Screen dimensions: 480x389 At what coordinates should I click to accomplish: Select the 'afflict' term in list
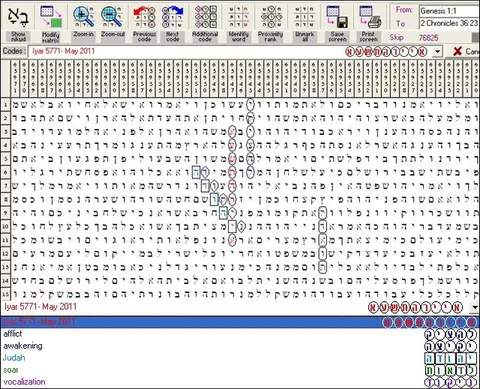click(x=13, y=334)
